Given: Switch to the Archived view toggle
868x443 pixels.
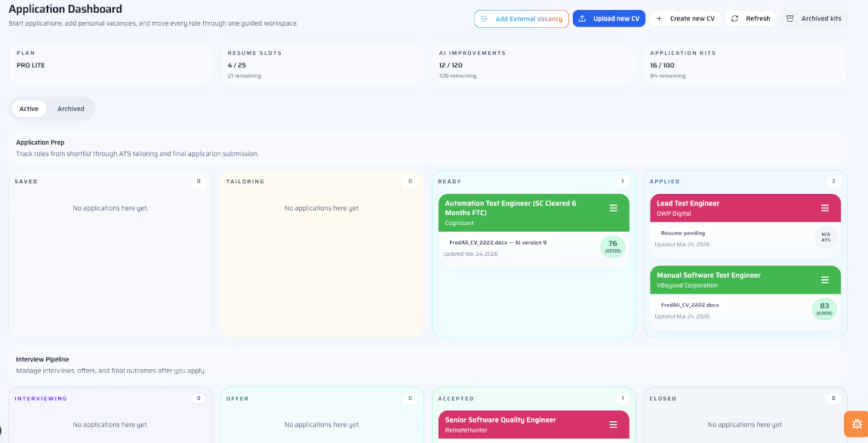Looking at the screenshot, I should point(70,108).
